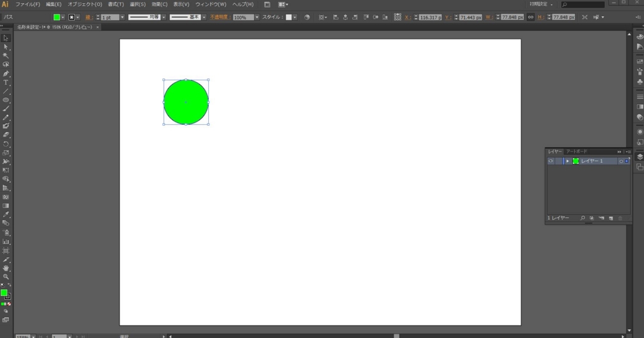
Task: Open workspace switcher 初期設定 dropdown
Action: (541, 4)
